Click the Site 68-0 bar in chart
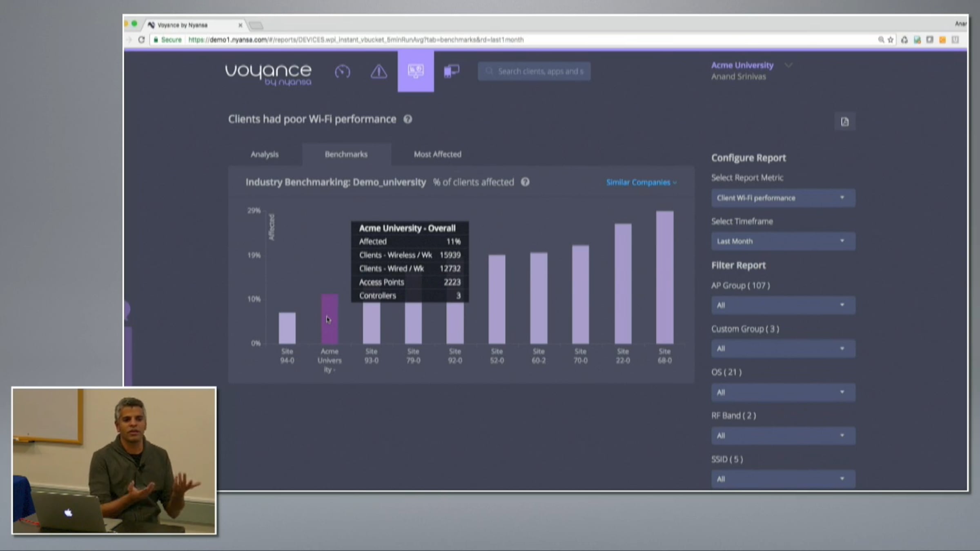The image size is (980, 551). pos(664,278)
